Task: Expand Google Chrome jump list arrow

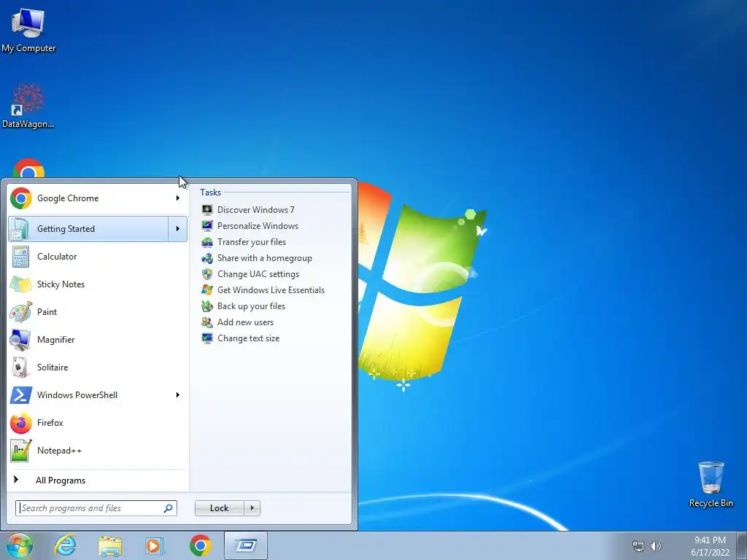Action: point(178,198)
